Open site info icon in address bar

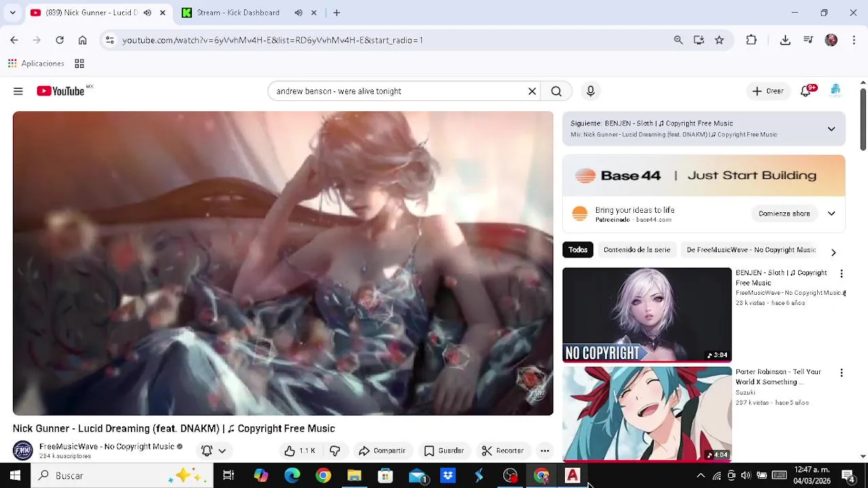click(x=110, y=40)
